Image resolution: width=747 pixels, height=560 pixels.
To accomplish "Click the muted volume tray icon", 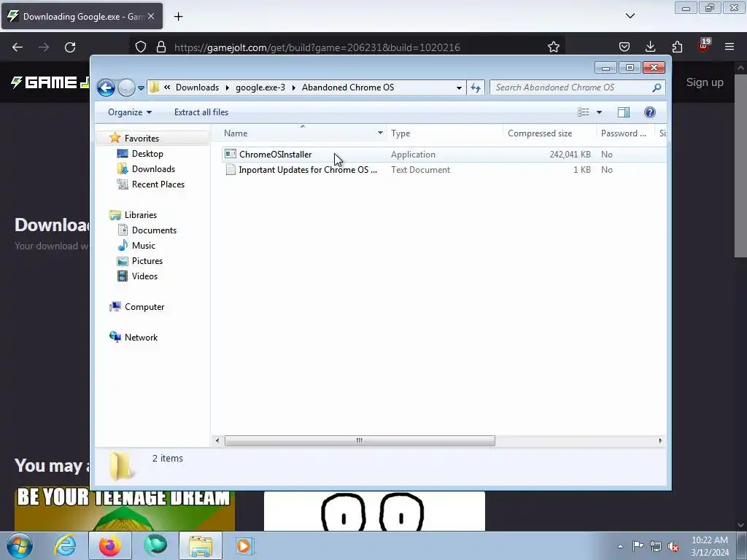I will 673,547.
